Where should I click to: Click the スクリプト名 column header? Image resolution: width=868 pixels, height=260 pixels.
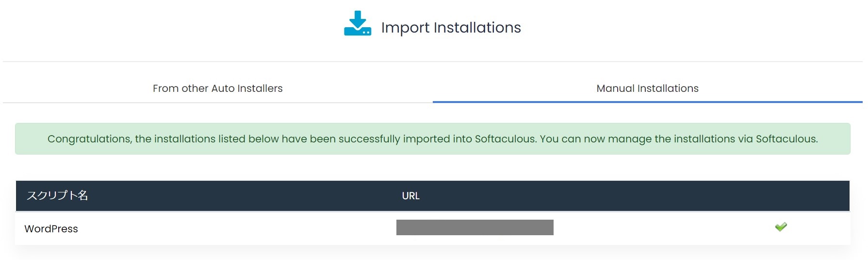pos(57,195)
